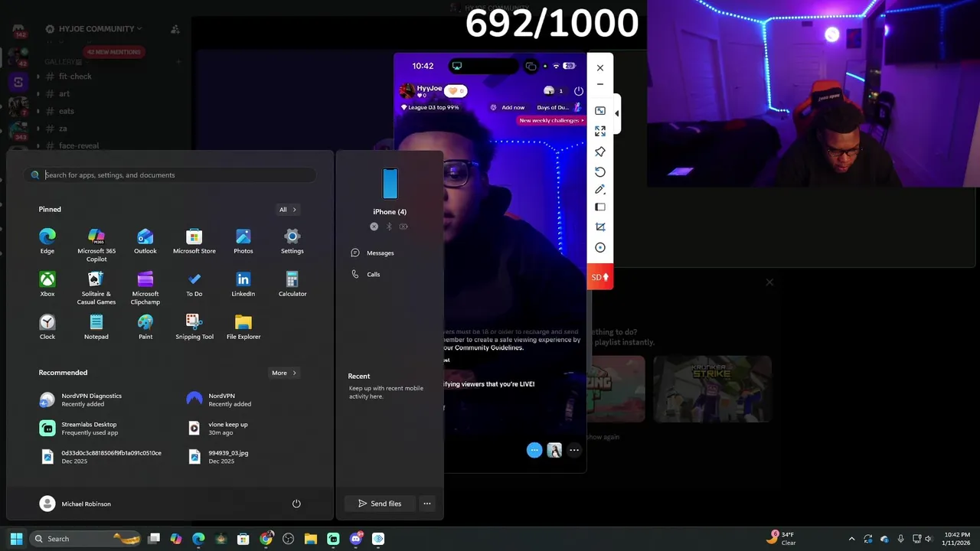Open Michael Robinson account menu

point(75,504)
